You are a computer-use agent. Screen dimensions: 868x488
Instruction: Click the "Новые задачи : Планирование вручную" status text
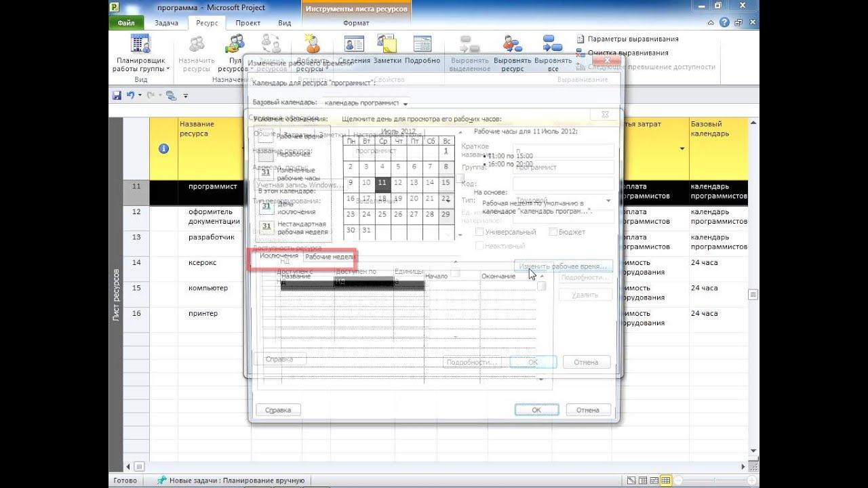(237, 481)
